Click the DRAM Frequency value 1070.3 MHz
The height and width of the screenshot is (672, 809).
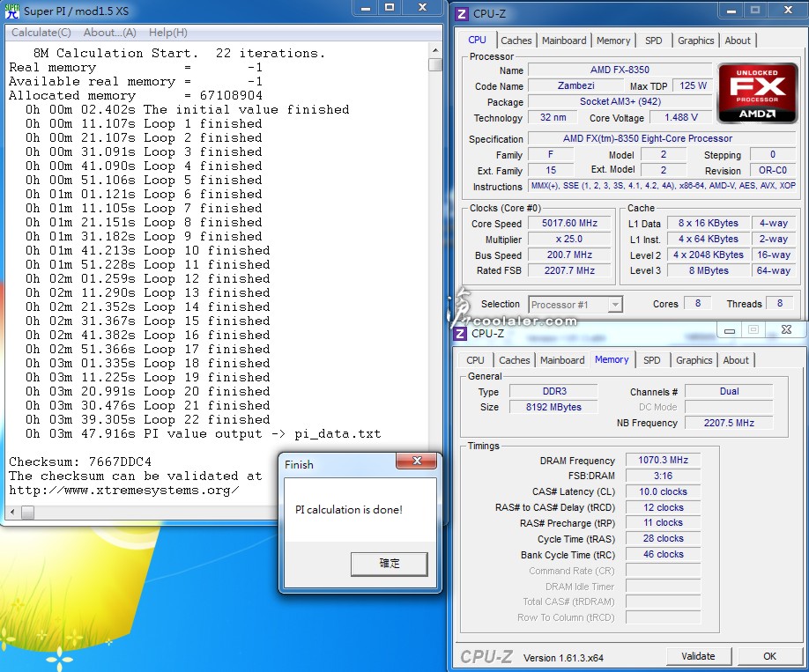663,460
